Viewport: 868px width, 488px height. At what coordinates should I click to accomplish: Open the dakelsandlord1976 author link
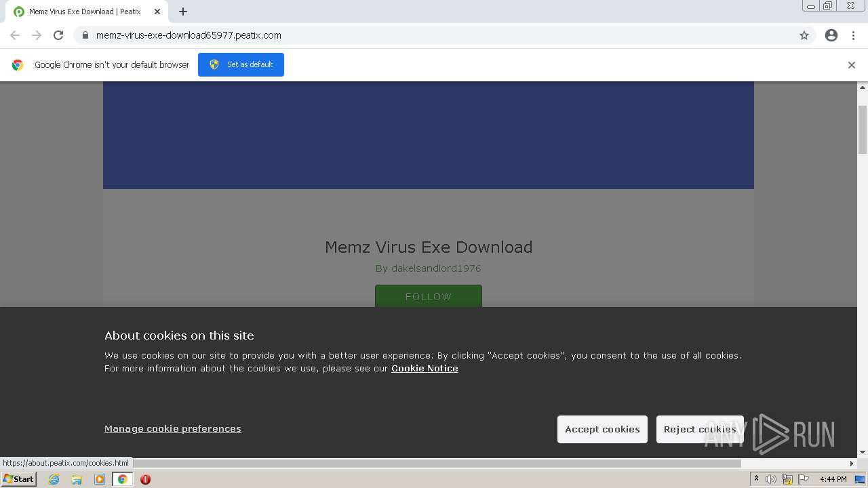coord(428,268)
